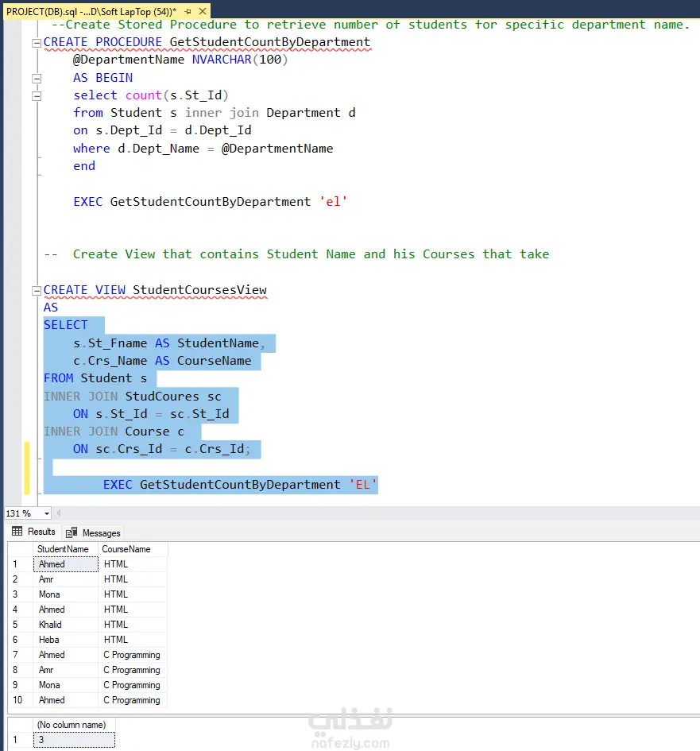Click StudCoures in the INNER JOIN line

[162, 397]
